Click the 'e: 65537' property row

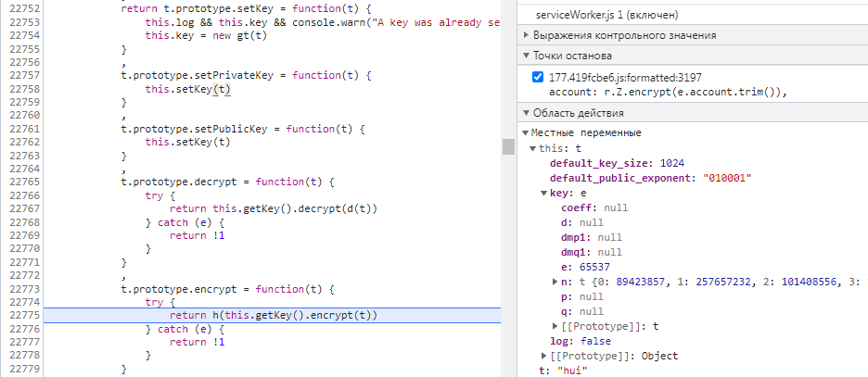coord(585,267)
